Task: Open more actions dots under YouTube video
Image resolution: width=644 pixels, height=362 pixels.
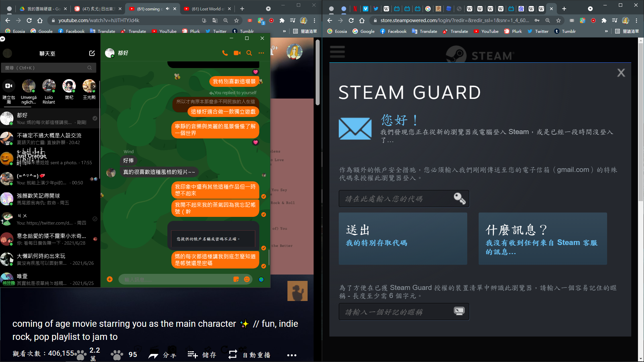Action: point(291,355)
